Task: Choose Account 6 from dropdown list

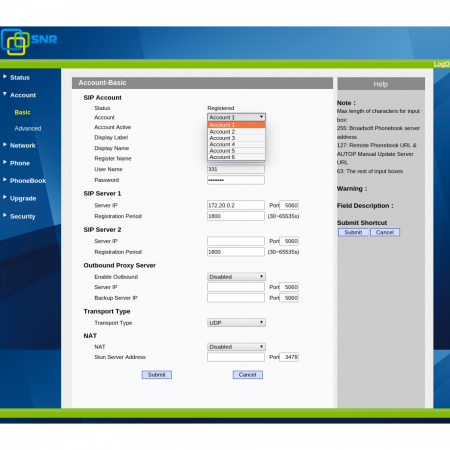Action: click(236, 157)
